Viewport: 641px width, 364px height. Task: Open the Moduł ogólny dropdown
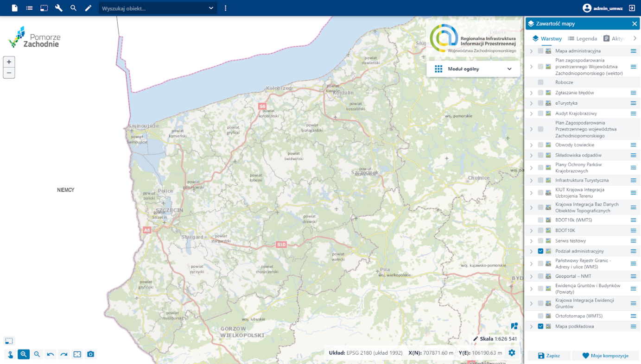(473, 69)
